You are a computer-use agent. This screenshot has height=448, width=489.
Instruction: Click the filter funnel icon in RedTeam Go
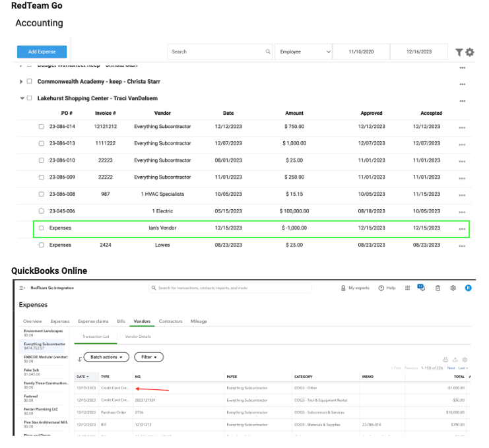(459, 52)
